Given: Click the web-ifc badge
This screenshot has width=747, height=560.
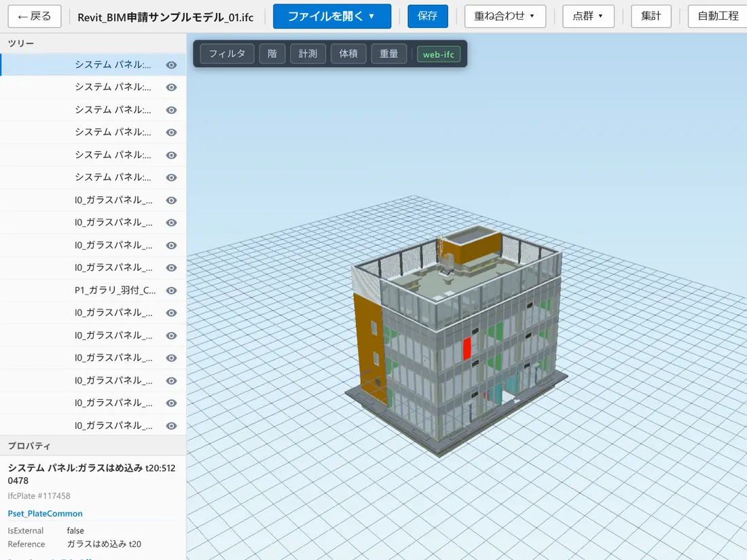Looking at the screenshot, I should coord(438,54).
